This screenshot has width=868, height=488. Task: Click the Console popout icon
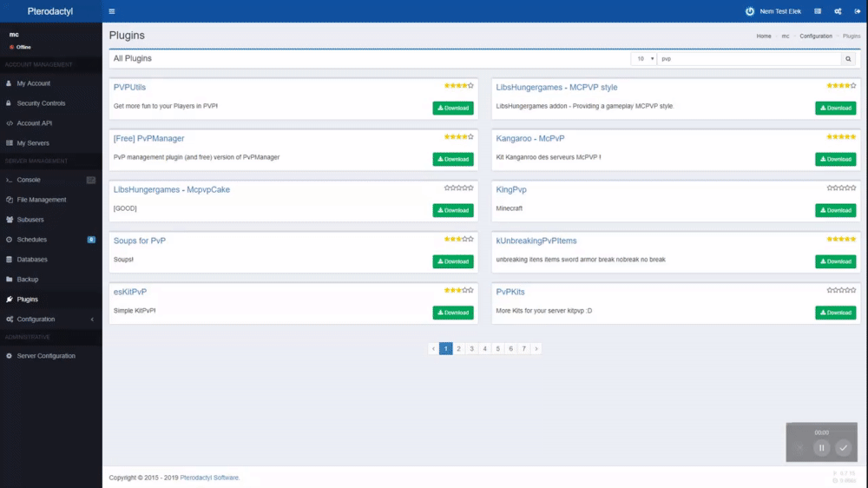click(x=91, y=180)
